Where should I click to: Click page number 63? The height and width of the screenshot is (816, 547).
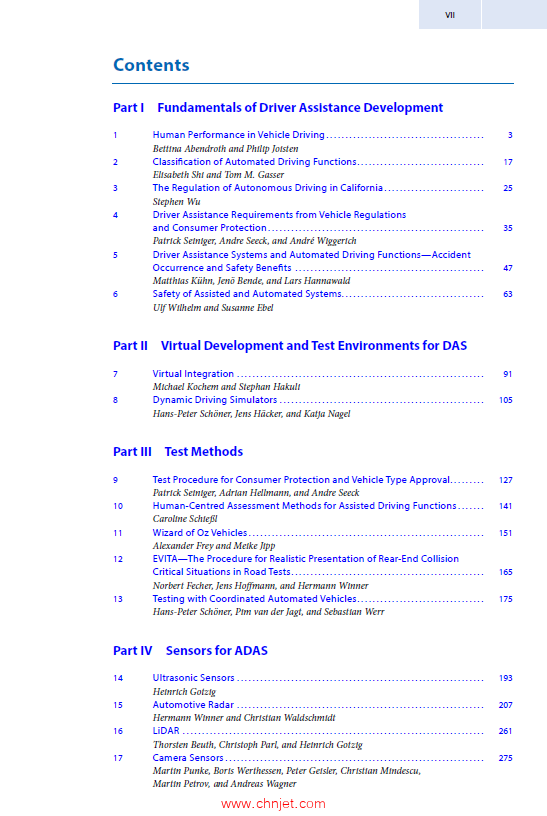[x=508, y=295]
